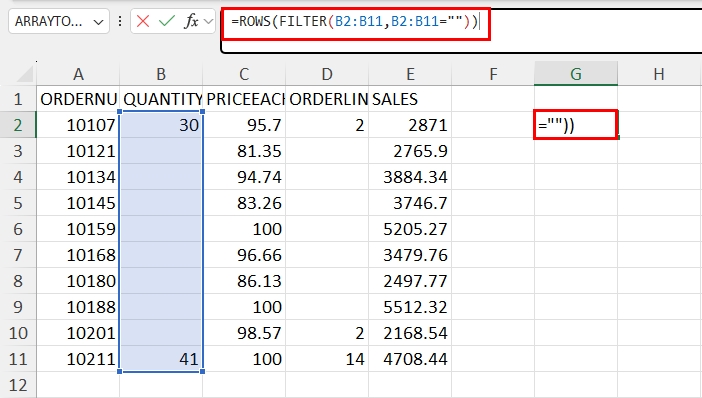The height and width of the screenshot is (398, 702).
Task: Click the ORDERNU header cell
Action: (x=78, y=99)
